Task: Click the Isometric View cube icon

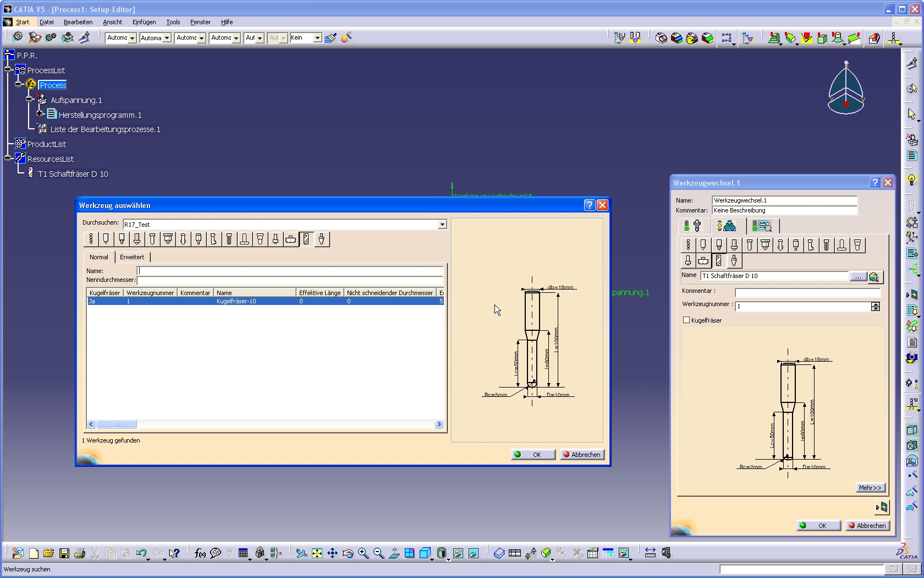Action: [425, 553]
